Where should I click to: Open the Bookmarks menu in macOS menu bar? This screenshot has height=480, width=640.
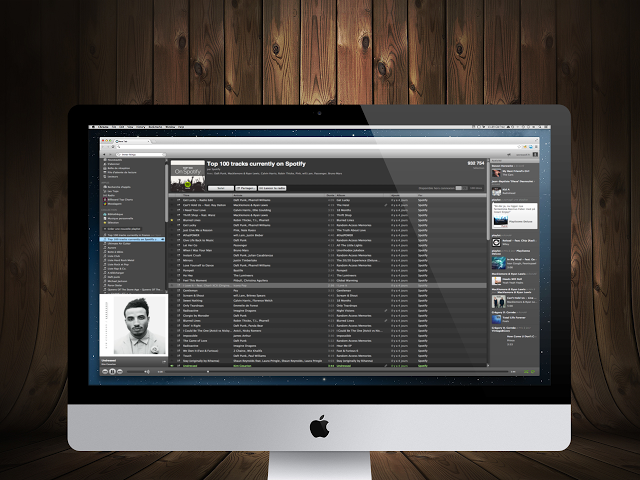155,127
